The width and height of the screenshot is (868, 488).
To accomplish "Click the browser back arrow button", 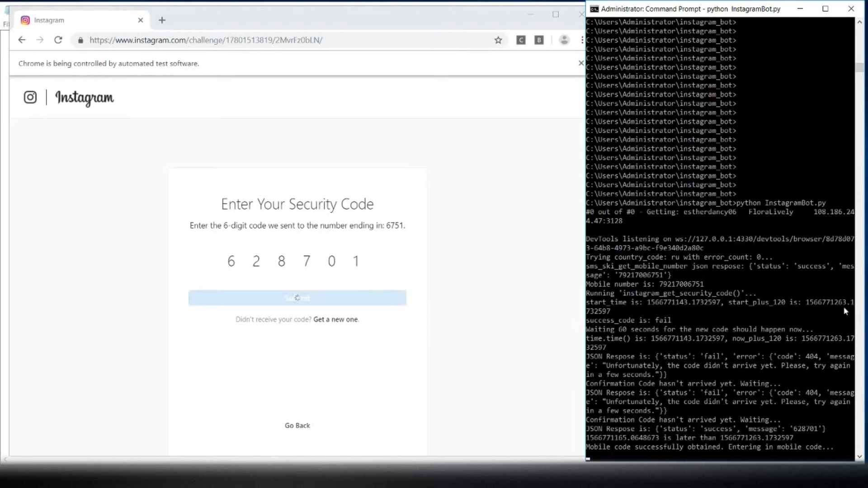I will (x=22, y=40).
